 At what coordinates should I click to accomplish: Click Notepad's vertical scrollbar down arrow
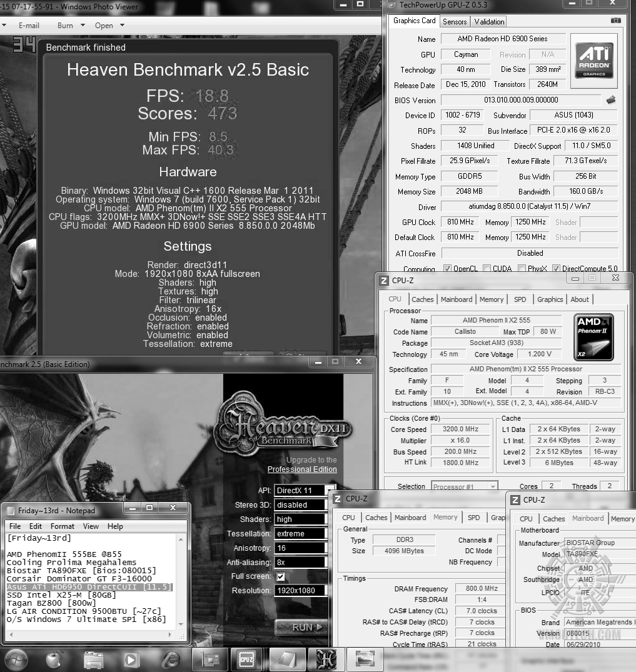click(x=181, y=624)
